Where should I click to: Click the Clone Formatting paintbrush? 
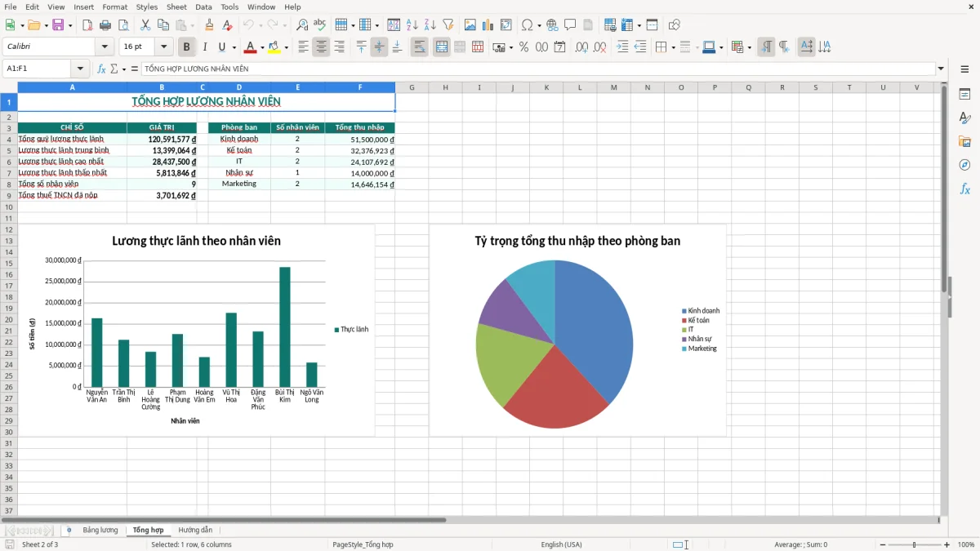(x=209, y=25)
